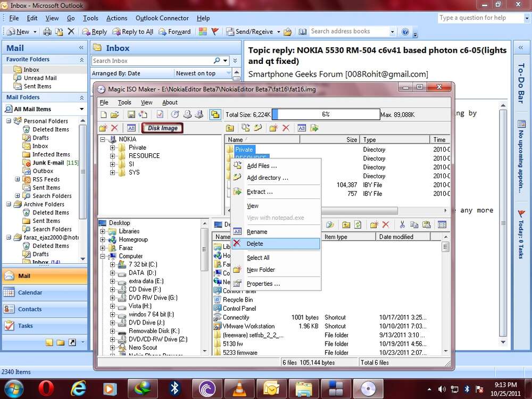This screenshot has height=399, width=532.
Task: Open the Calendar pane button
Action: coord(45,293)
